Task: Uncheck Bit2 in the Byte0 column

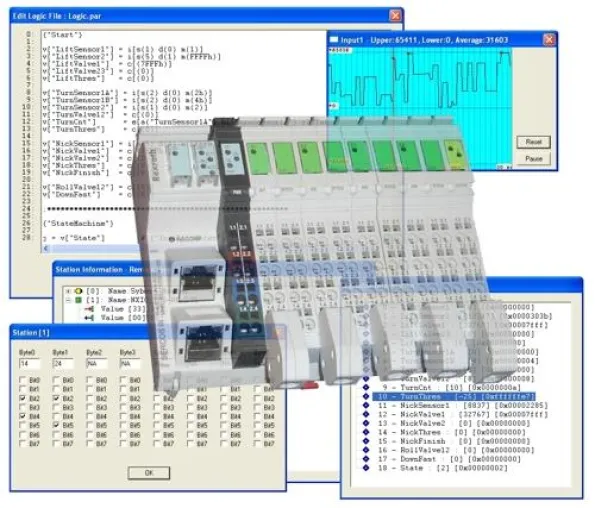Action: point(23,398)
